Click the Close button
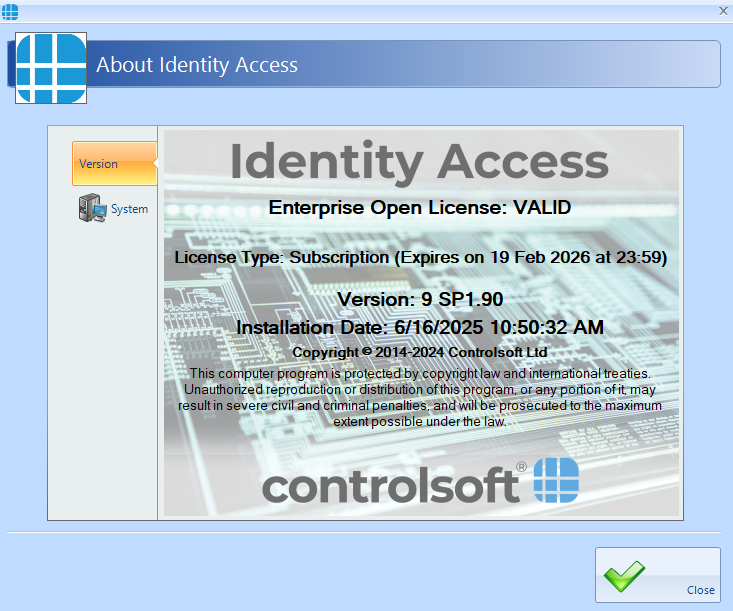733x611 pixels. [x=658, y=575]
